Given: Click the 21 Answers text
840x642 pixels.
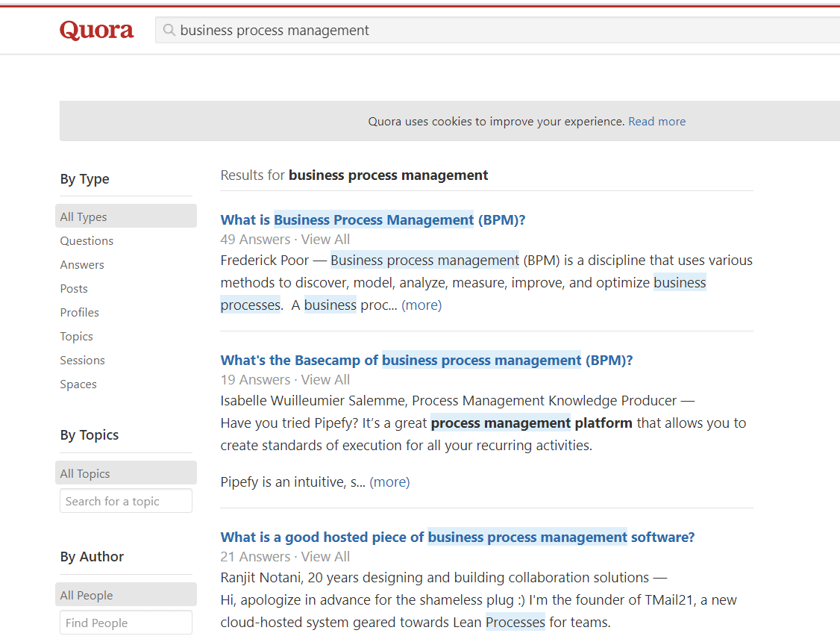Looking at the screenshot, I should pyautogui.click(x=255, y=557).
